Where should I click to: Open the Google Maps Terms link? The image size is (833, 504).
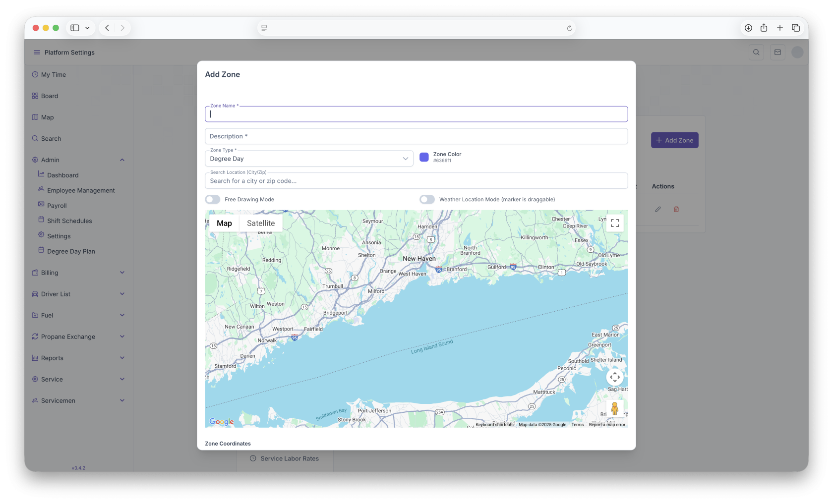point(577,425)
